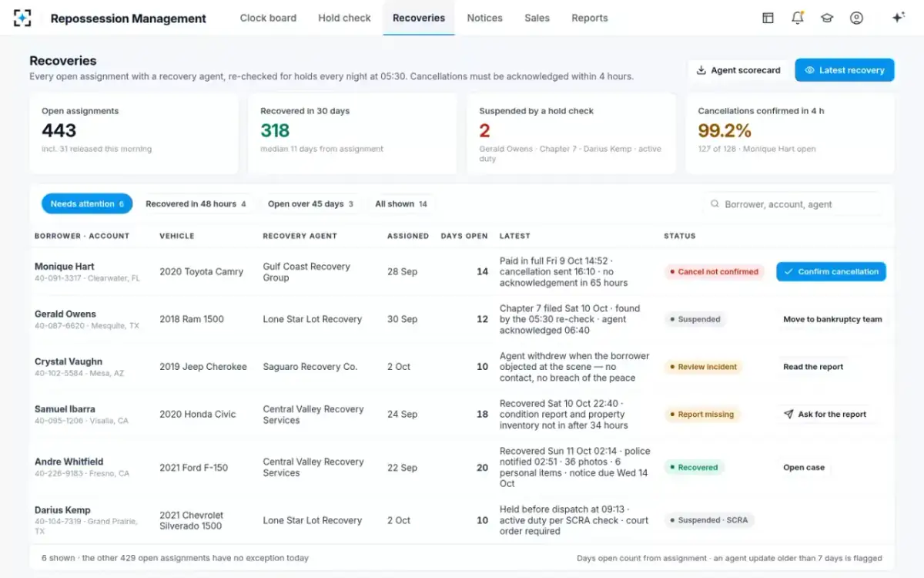Select borrower name Darius Kemp in the table
The height and width of the screenshot is (578, 924).
(62, 510)
